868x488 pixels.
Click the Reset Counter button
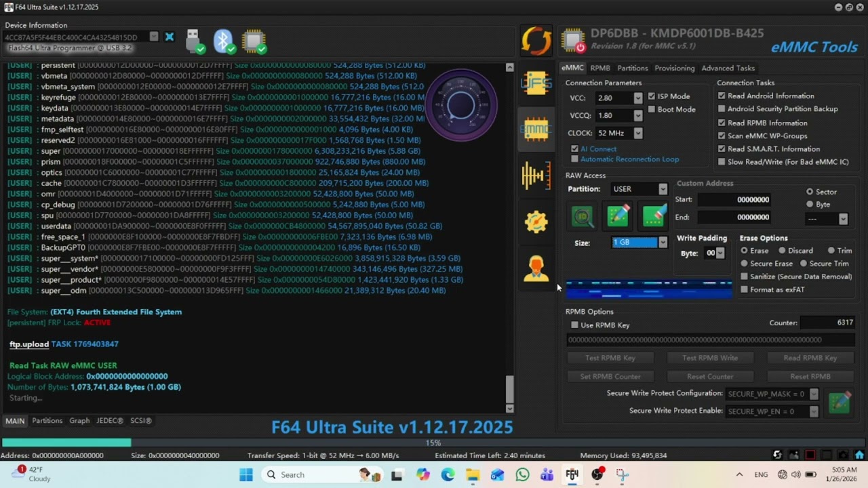tap(710, 376)
